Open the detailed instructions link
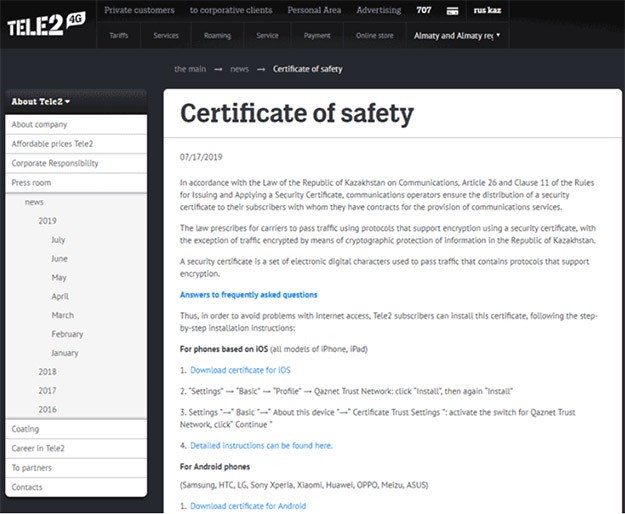 [261, 445]
